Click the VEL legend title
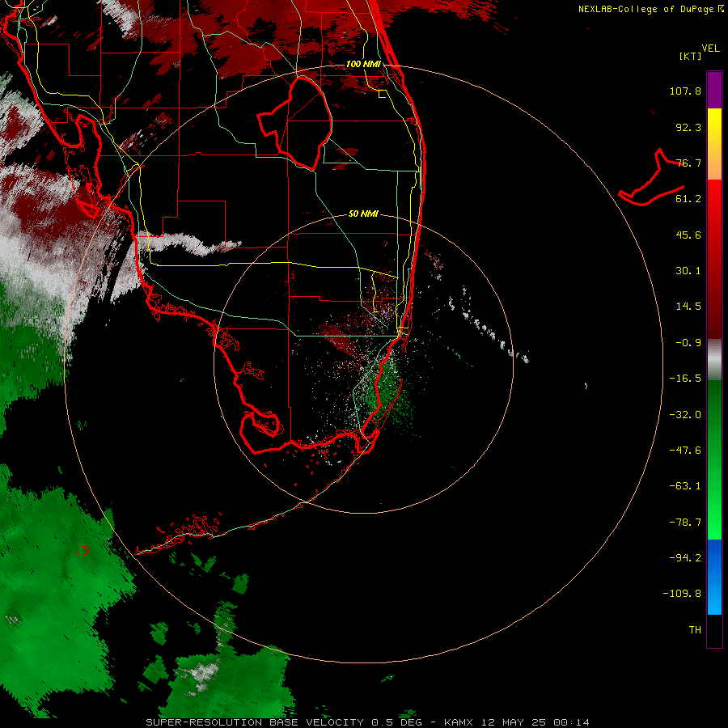 pos(710,49)
